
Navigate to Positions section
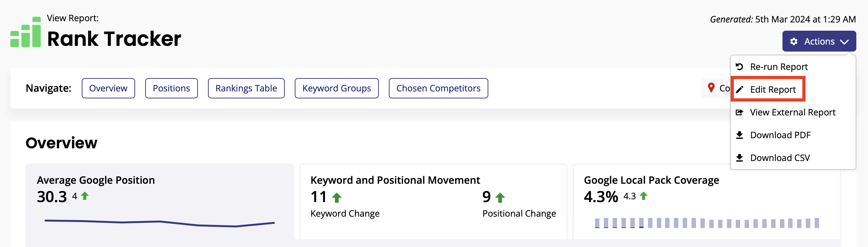click(x=171, y=89)
